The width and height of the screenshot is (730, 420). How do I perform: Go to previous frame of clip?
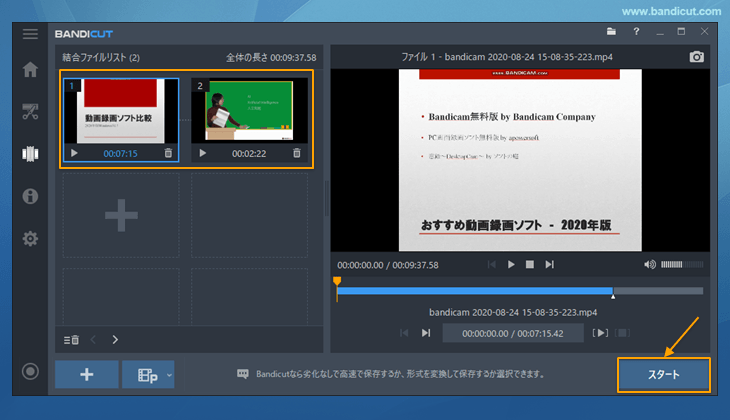(404, 333)
